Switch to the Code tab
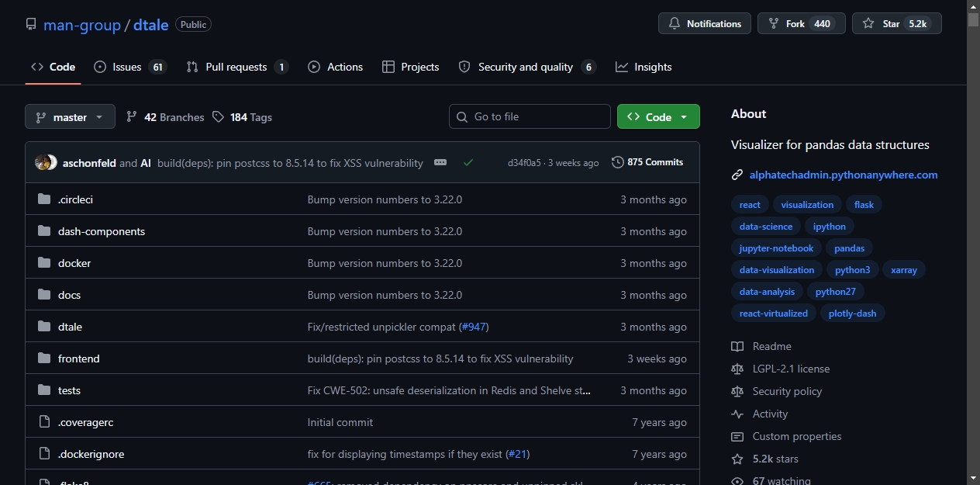Screen dimensions: 980x485 pos(53,67)
